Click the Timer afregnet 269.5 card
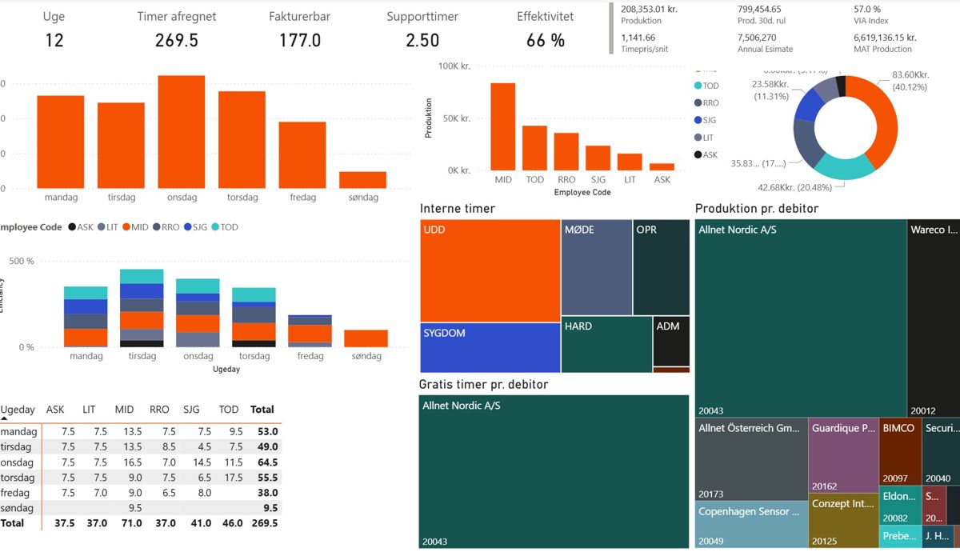This screenshot has height=560, width=960. [x=176, y=30]
